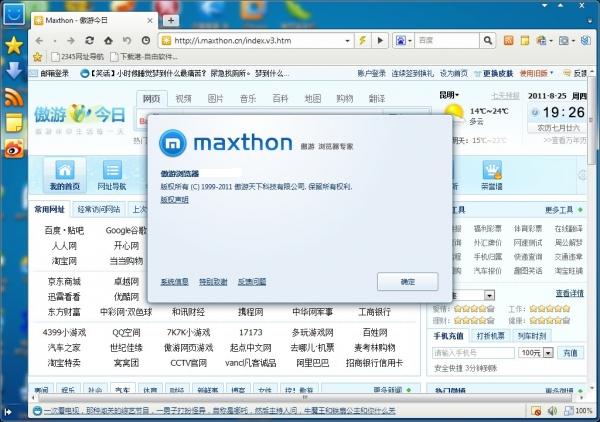Click the horizontal scrollbar at page bottom
The image size is (600, 422).
(x=304, y=398)
